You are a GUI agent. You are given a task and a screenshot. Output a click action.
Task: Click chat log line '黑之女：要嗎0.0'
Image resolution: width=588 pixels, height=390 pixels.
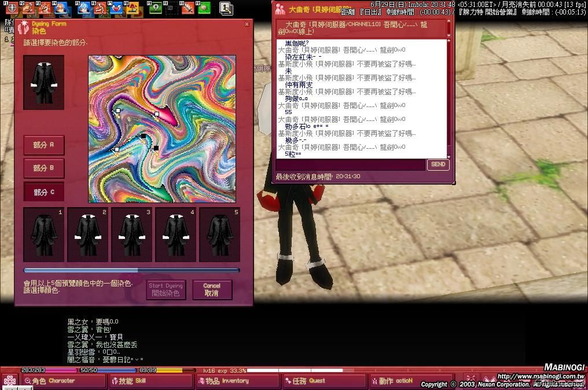pos(93,322)
